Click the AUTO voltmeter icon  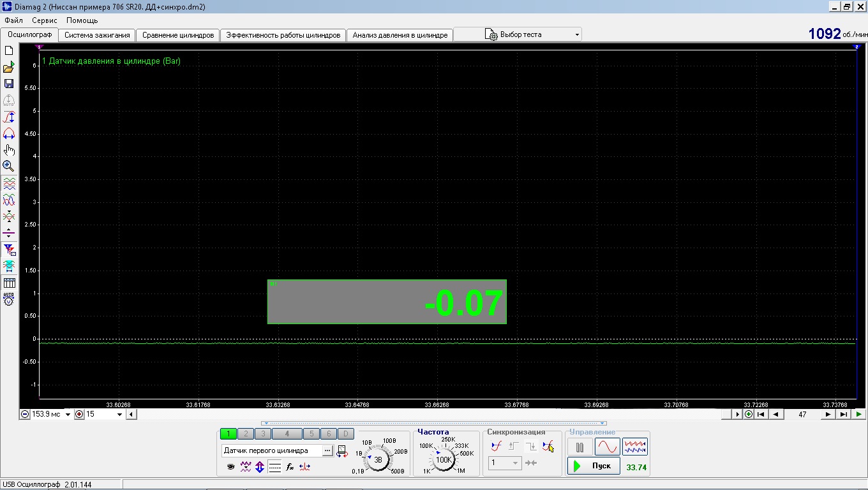pyautogui.click(x=9, y=299)
